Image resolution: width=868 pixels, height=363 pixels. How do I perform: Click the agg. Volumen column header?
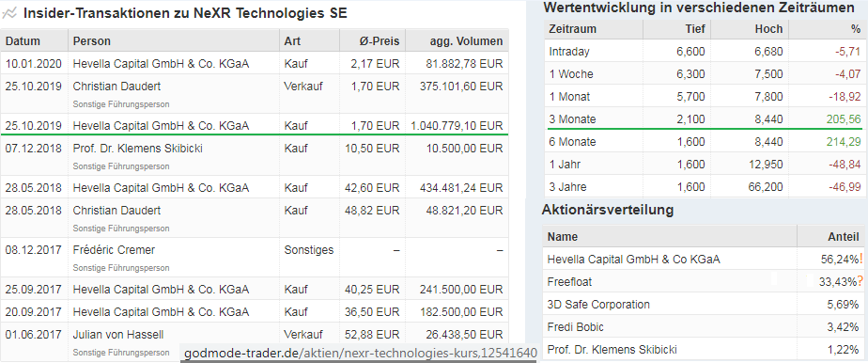point(466,41)
